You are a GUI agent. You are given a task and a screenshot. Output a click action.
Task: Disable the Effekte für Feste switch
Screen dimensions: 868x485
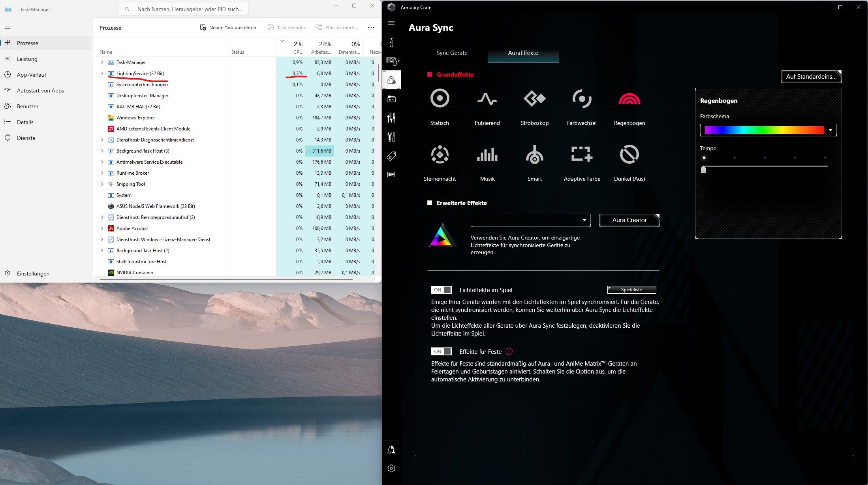point(441,351)
